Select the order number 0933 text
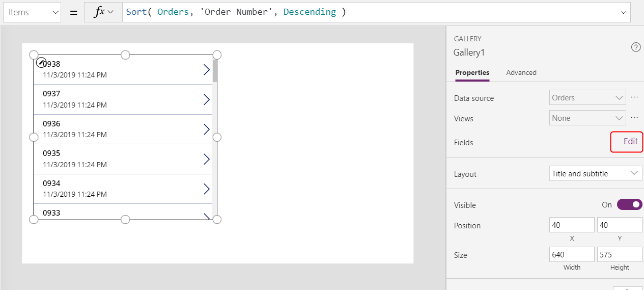The height and width of the screenshot is (290, 644). coord(51,213)
